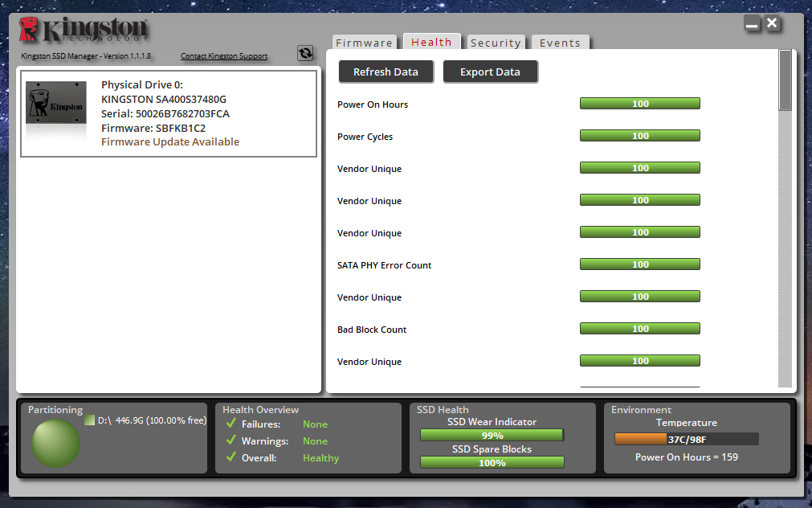Click the Temperature 37C/98F gauge
Screen dimensions: 812x508
click(686, 439)
